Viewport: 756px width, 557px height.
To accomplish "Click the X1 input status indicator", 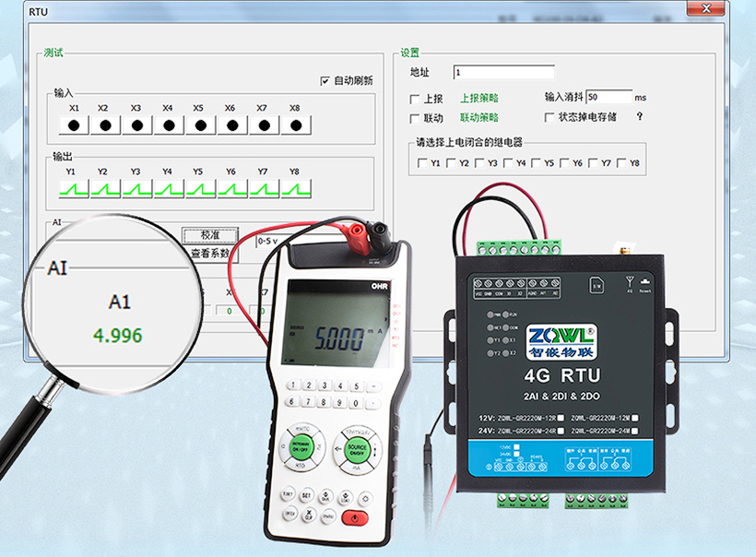I will tap(73, 124).
